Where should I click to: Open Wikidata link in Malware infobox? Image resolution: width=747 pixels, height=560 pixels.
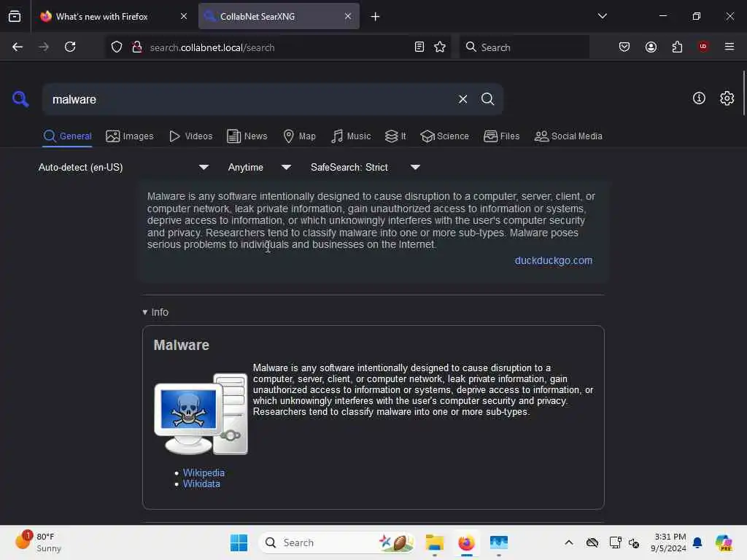201,484
